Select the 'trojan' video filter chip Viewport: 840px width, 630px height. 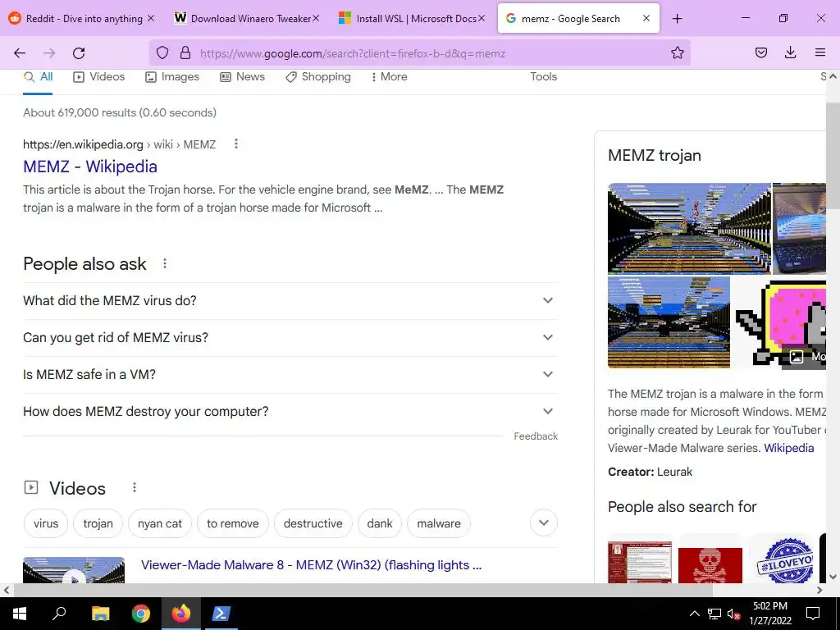pyautogui.click(x=98, y=523)
